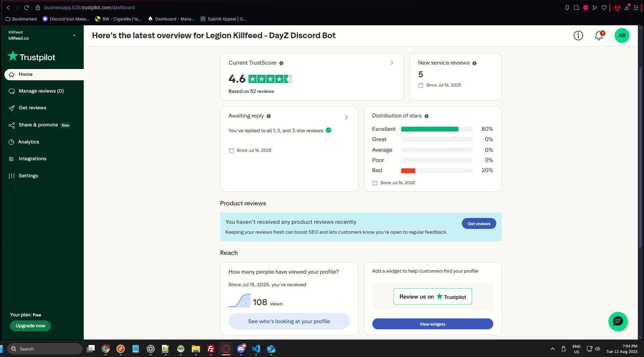
Task: Open the heart bookmarks icon in toolbar
Action: tap(604, 8)
